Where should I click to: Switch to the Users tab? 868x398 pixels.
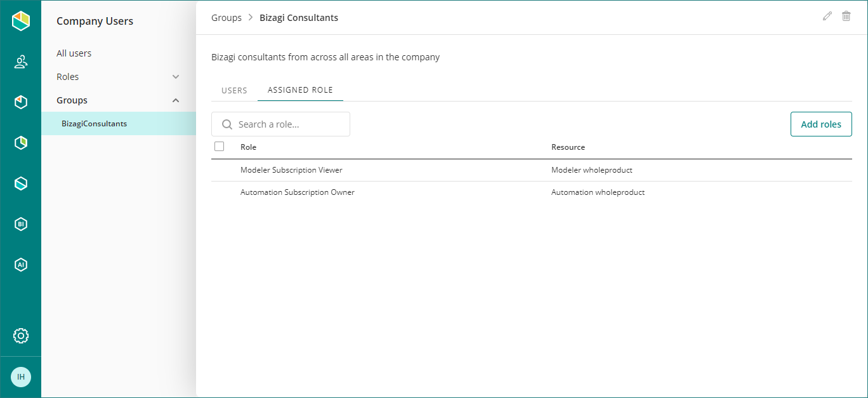234,90
